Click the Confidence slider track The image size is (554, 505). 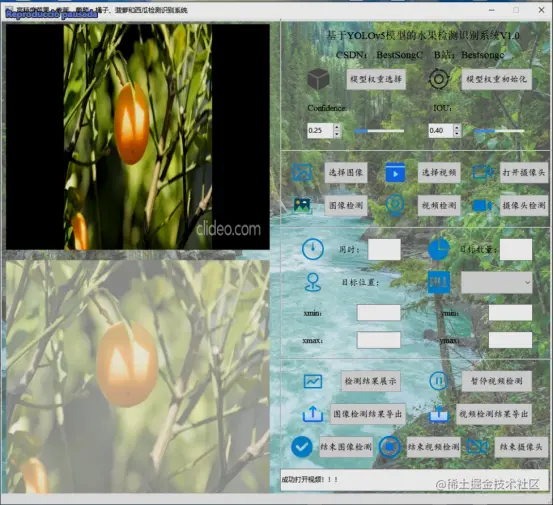(x=379, y=131)
